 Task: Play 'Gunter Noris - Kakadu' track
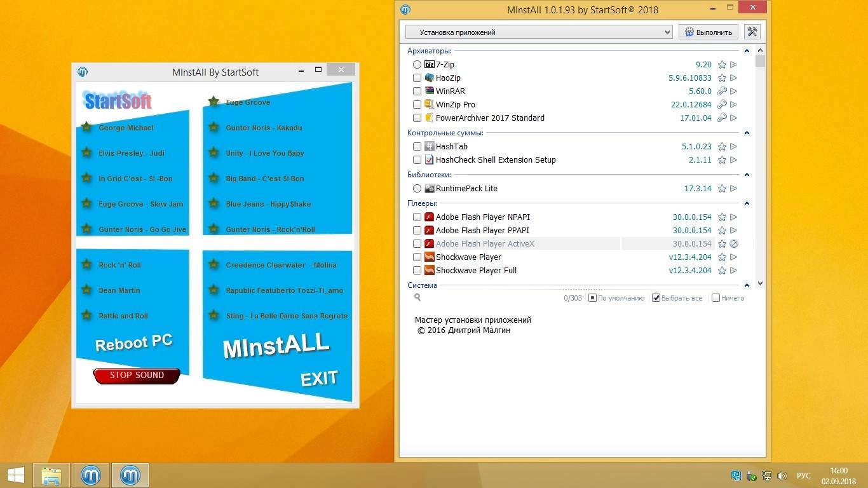point(264,128)
